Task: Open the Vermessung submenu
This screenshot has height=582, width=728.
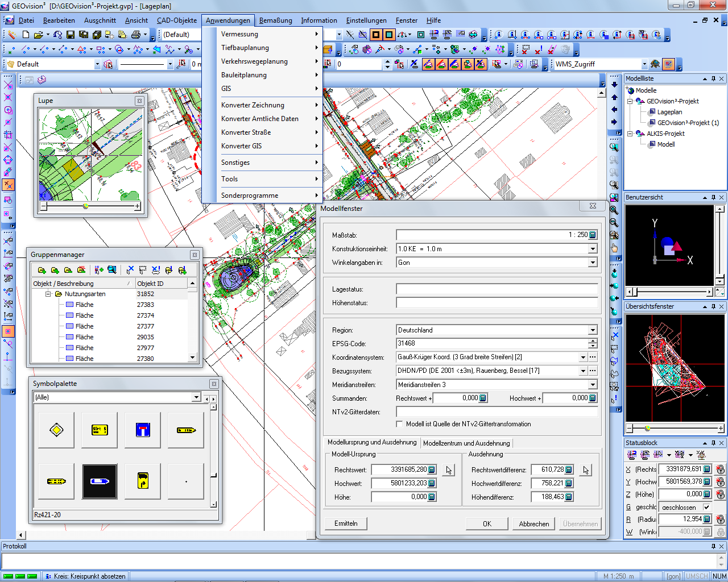Action: click(262, 34)
